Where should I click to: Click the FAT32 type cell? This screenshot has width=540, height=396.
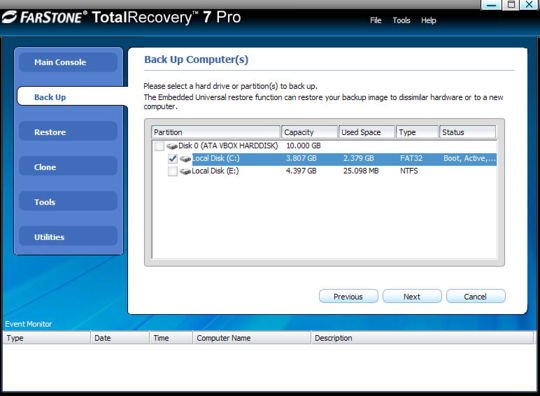tap(411, 158)
